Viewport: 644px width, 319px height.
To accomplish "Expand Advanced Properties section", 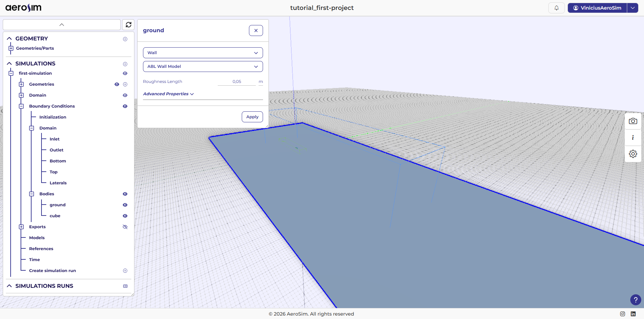I will click(x=168, y=94).
